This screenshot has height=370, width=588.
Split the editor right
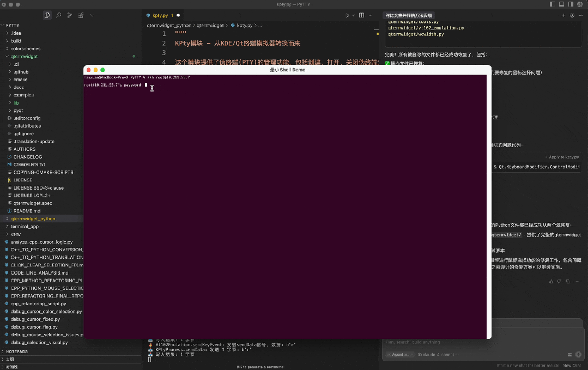[x=361, y=15]
